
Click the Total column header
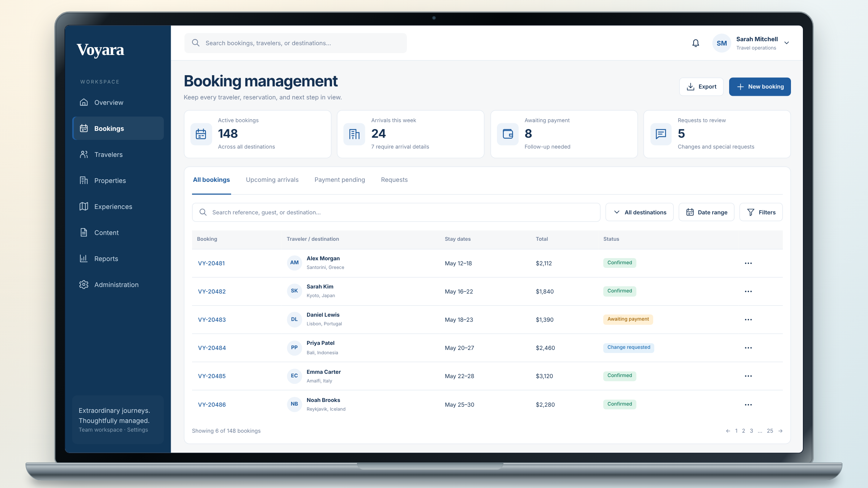[x=542, y=239]
